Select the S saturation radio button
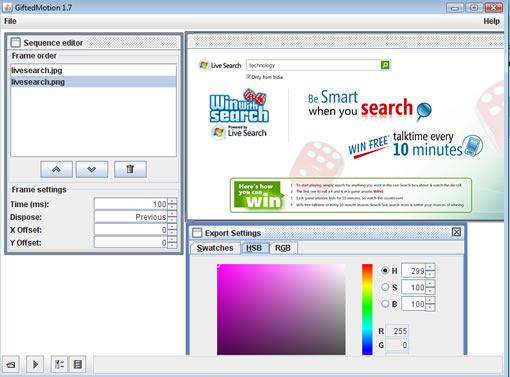This screenshot has height=377, width=510. point(385,287)
